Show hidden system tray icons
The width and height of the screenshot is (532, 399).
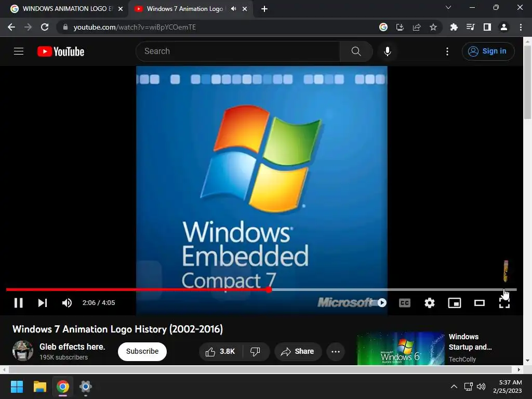(x=454, y=387)
